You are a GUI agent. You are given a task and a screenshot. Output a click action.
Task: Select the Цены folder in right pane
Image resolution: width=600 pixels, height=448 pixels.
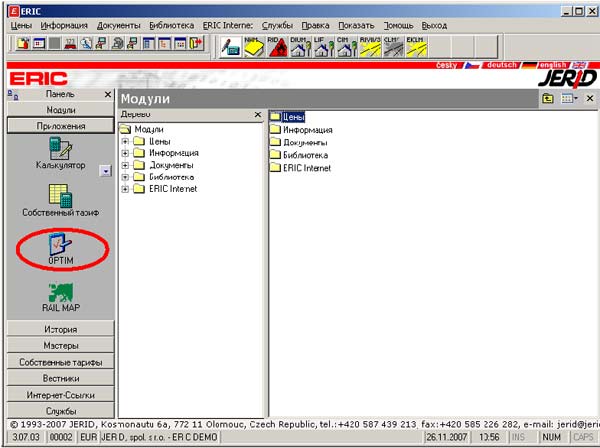[x=288, y=117]
